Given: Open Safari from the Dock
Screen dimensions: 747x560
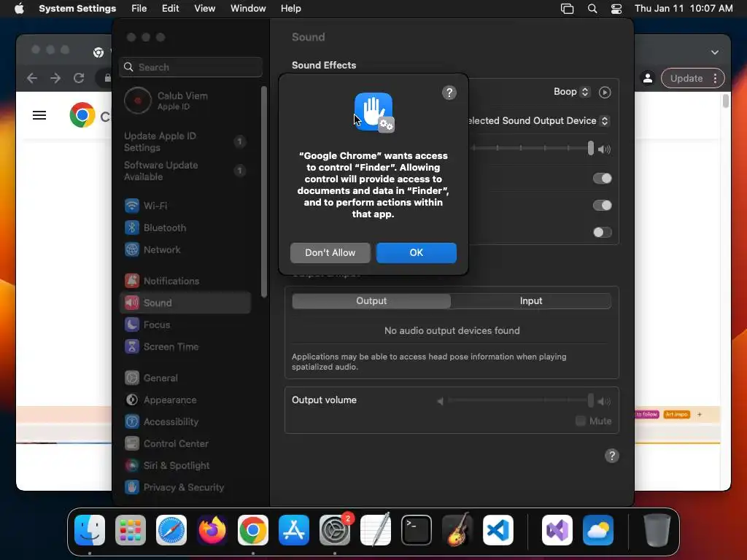Looking at the screenshot, I should tap(171, 530).
